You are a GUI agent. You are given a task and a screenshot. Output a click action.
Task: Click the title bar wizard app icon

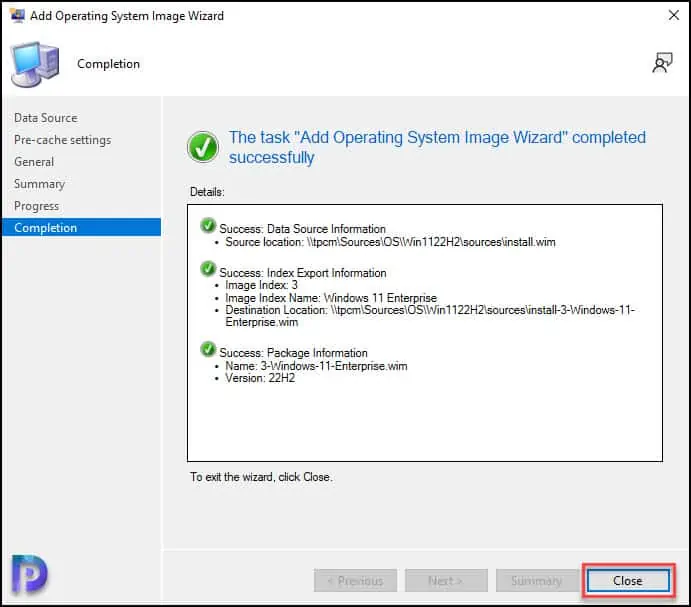[x=18, y=15]
